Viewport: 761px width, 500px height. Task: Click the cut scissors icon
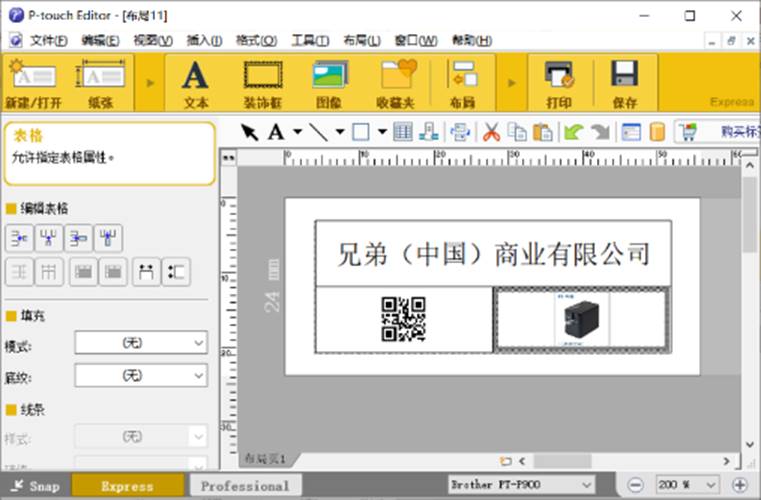[491, 132]
